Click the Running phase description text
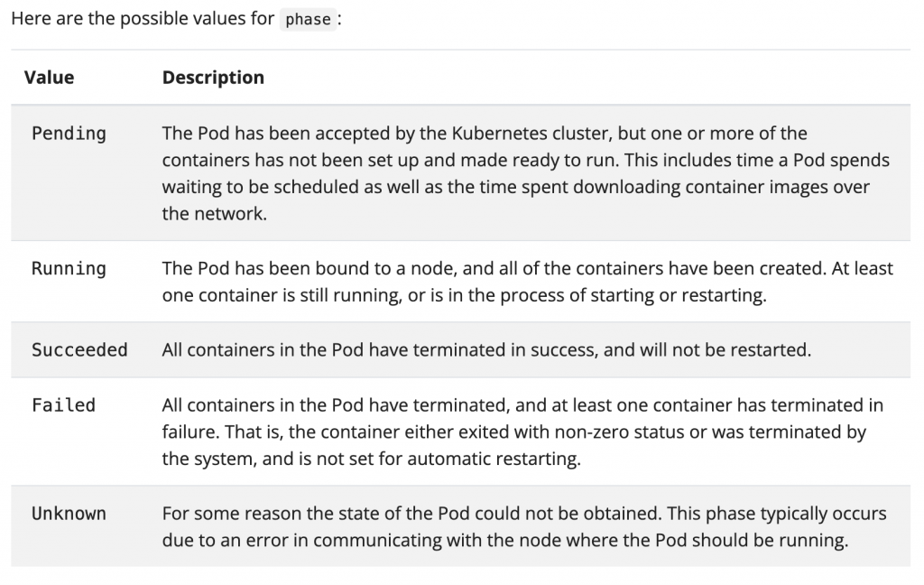 click(527, 282)
